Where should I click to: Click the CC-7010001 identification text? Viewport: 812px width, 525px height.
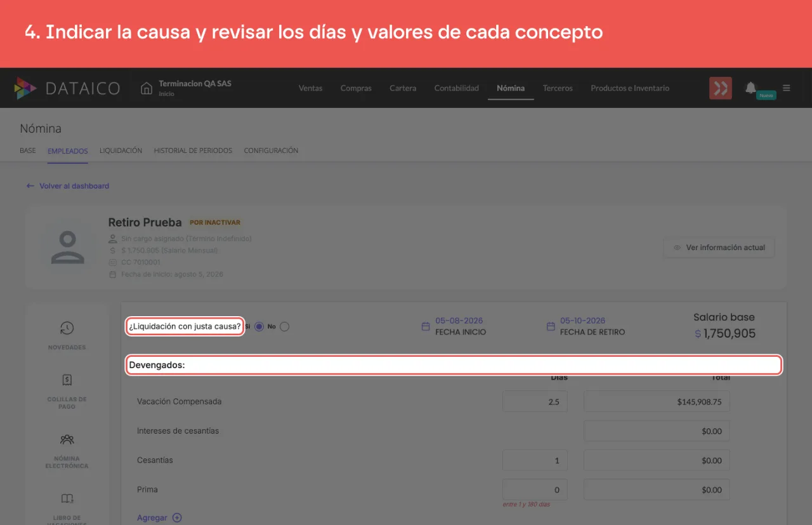pyautogui.click(x=140, y=262)
